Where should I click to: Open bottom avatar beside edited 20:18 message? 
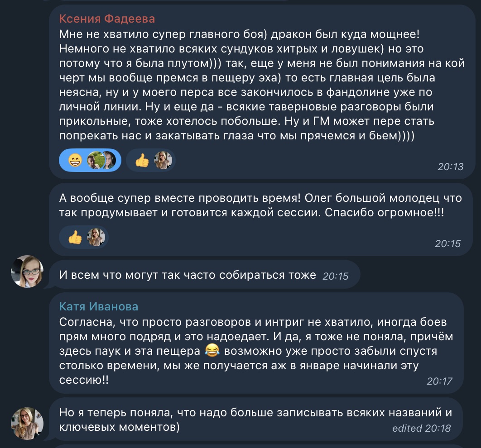tap(27, 424)
